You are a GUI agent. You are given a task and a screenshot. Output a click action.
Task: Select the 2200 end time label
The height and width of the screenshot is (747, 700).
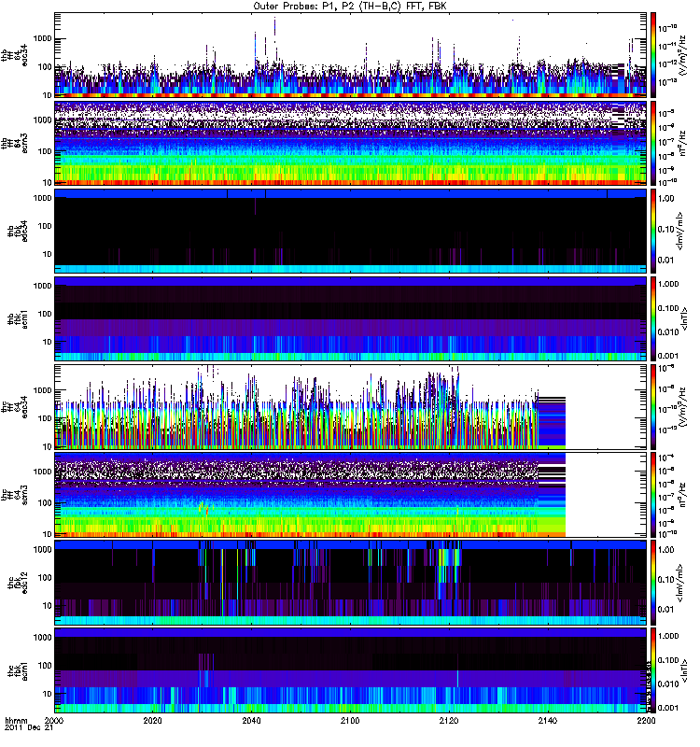(x=646, y=722)
